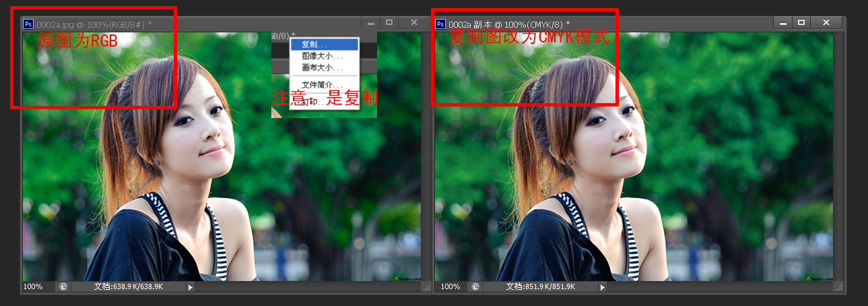
Task: Click the photo canvas in 0002a 副本 window
Action: pos(634,156)
